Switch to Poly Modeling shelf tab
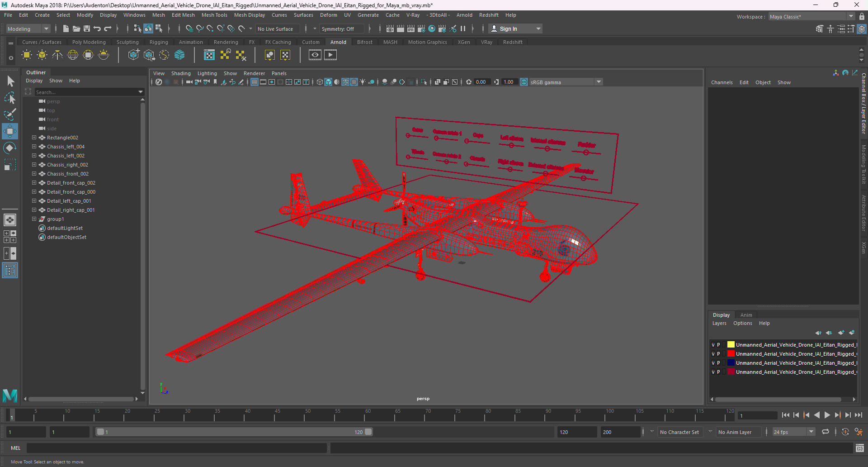The height and width of the screenshot is (467, 868). coord(89,42)
